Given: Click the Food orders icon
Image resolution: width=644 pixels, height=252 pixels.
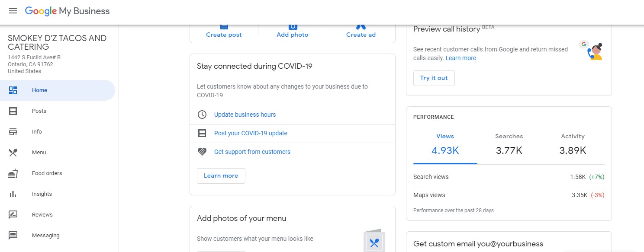Looking at the screenshot, I should [x=13, y=173].
